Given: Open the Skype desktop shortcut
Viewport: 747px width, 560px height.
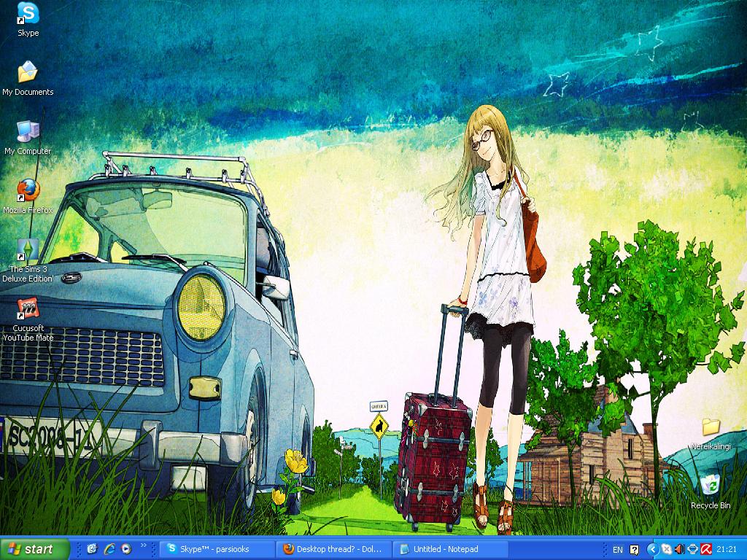Looking at the screenshot, I should [28, 19].
